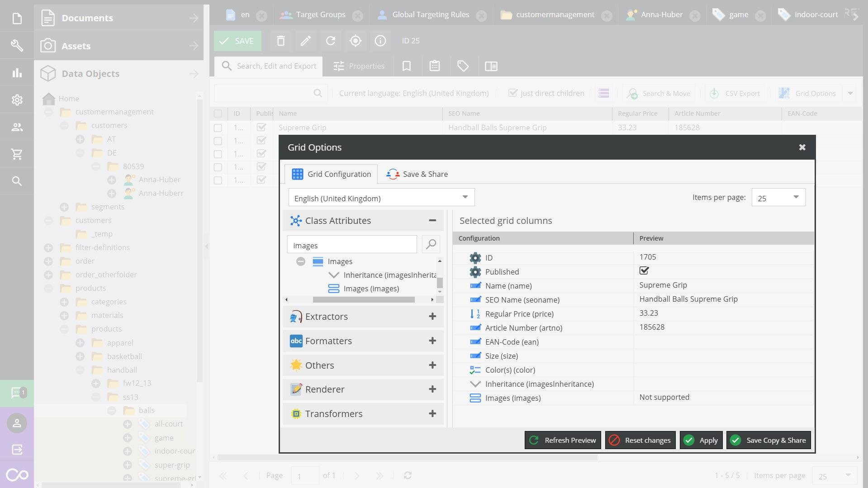The height and width of the screenshot is (488, 868).
Task: Switch to the Save & Share tab
Action: coord(417,174)
